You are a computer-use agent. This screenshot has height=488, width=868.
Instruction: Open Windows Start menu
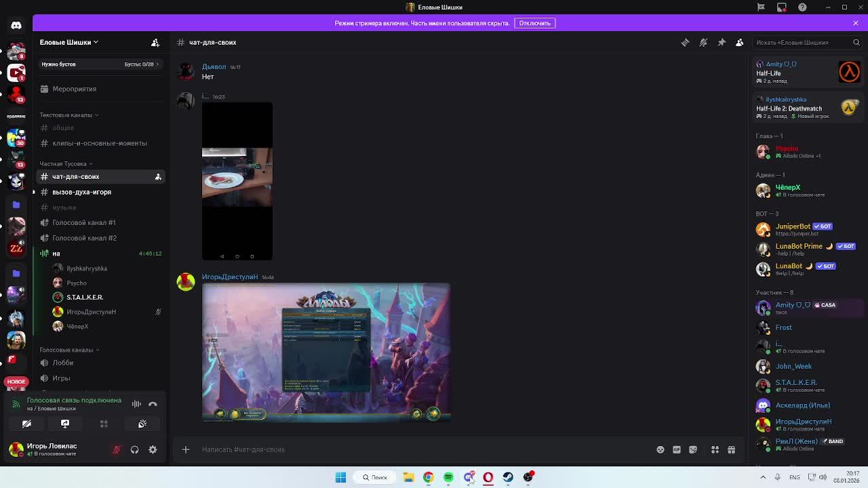pos(340,477)
